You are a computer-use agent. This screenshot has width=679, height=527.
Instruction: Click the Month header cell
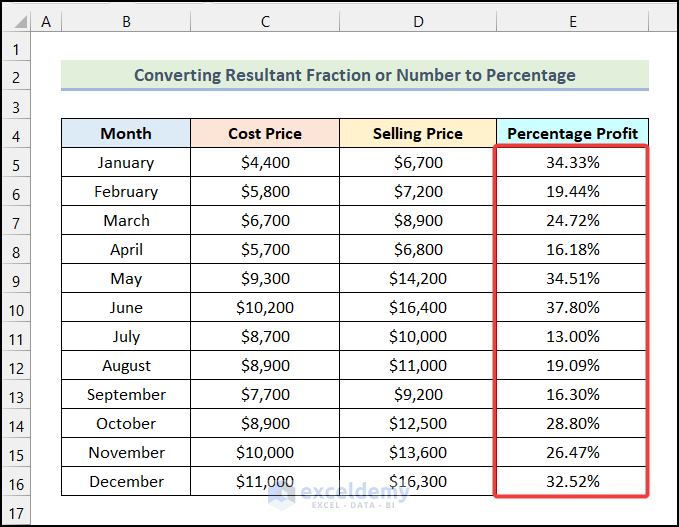coord(126,133)
